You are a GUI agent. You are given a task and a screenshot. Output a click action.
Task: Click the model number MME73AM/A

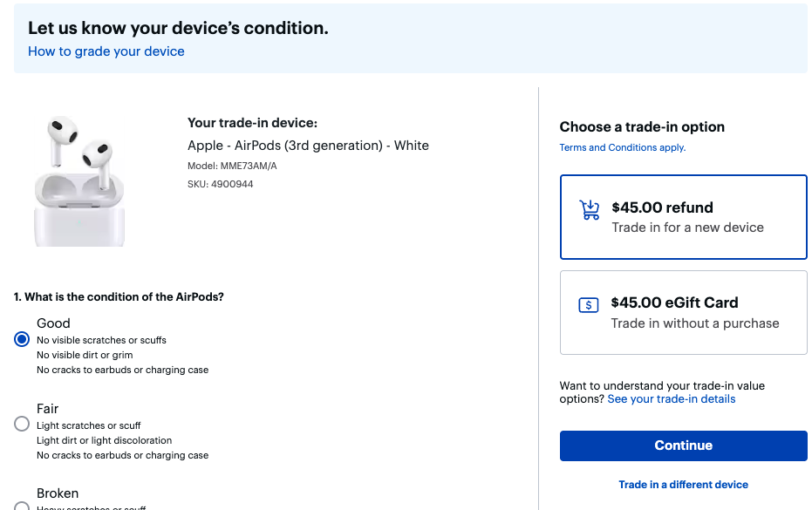233,166
